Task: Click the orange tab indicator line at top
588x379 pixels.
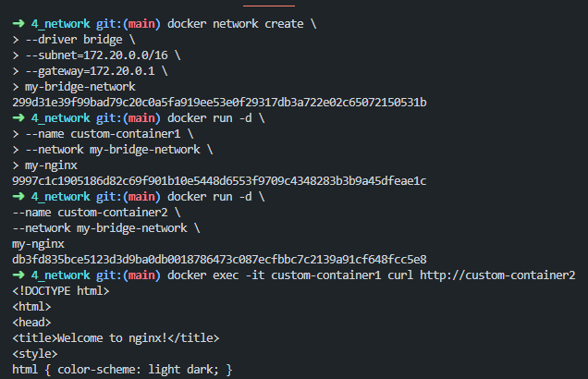Action: click(269, 6)
